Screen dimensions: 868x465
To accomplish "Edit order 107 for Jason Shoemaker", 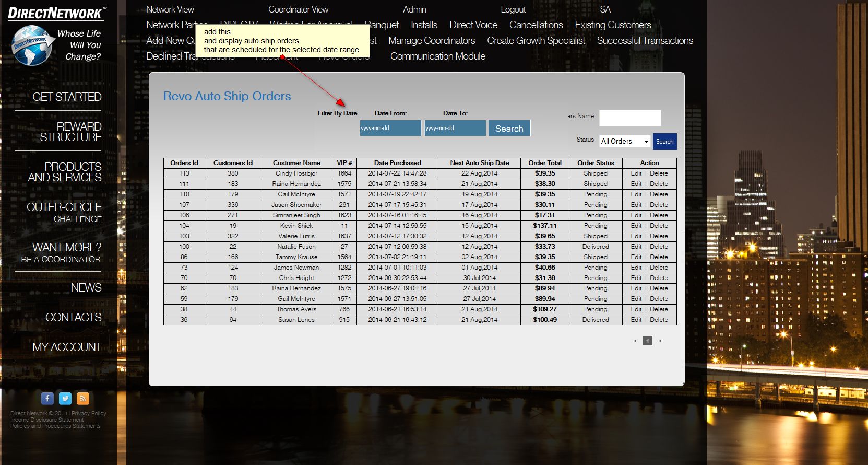I will pos(636,205).
